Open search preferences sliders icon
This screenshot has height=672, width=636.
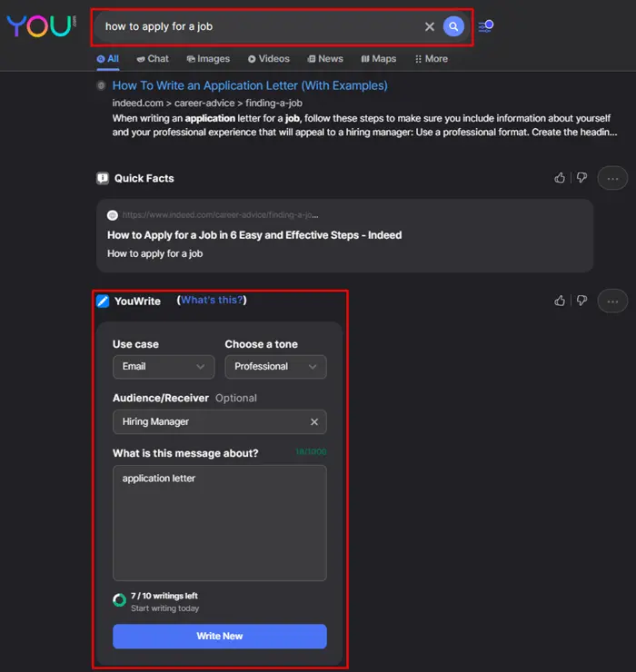pyautogui.click(x=485, y=26)
